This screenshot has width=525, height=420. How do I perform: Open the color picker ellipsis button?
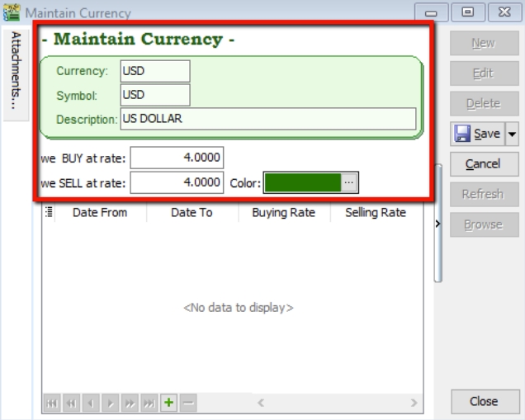coord(350,182)
